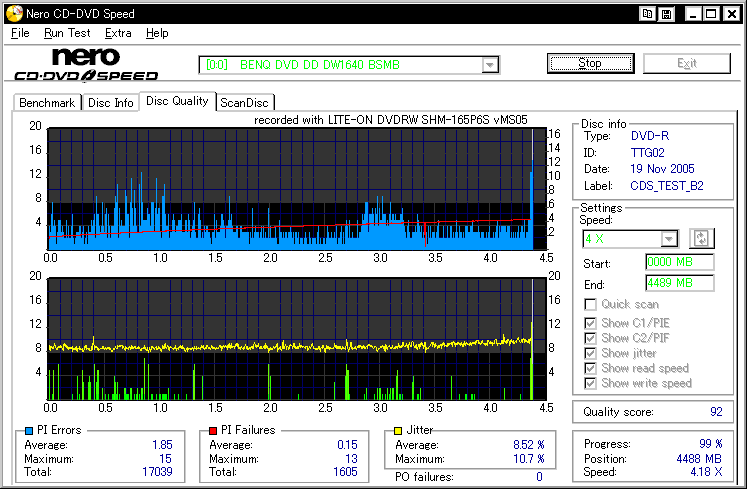747x489 pixels.
Task: Click the refresh icon beside the speed selector
Action: [701, 238]
